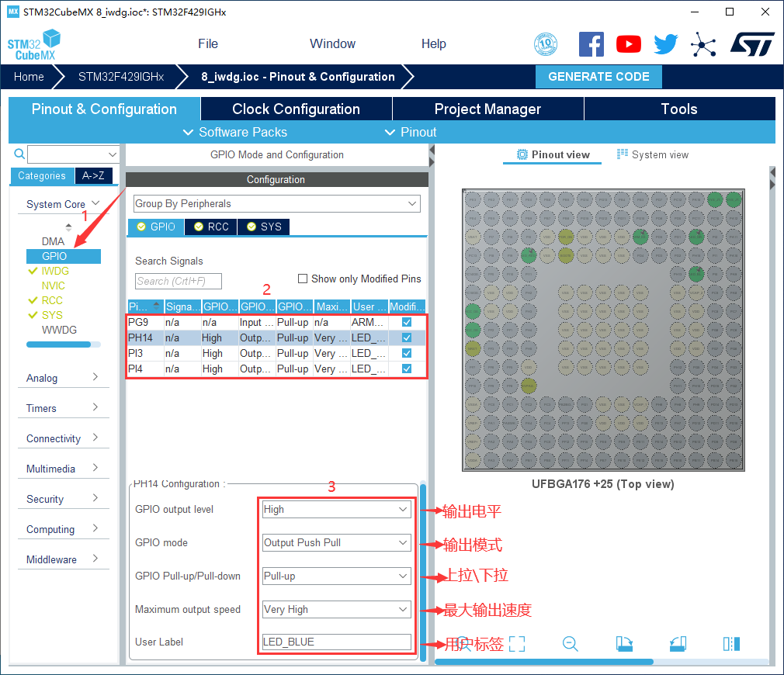Rotate the chip view clockwise
The image size is (784, 675).
pyautogui.click(x=624, y=644)
